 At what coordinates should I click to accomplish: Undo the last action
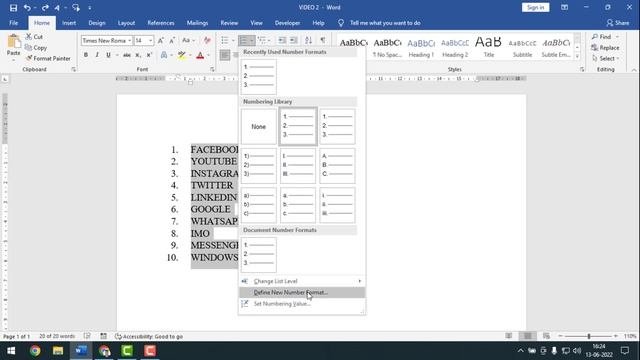[x=27, y=7]
